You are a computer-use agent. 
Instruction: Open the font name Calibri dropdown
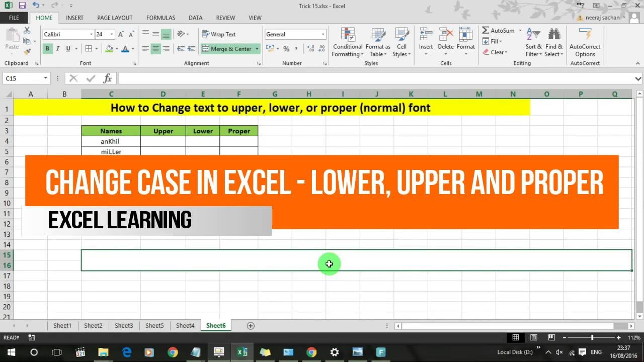point(91,34)
